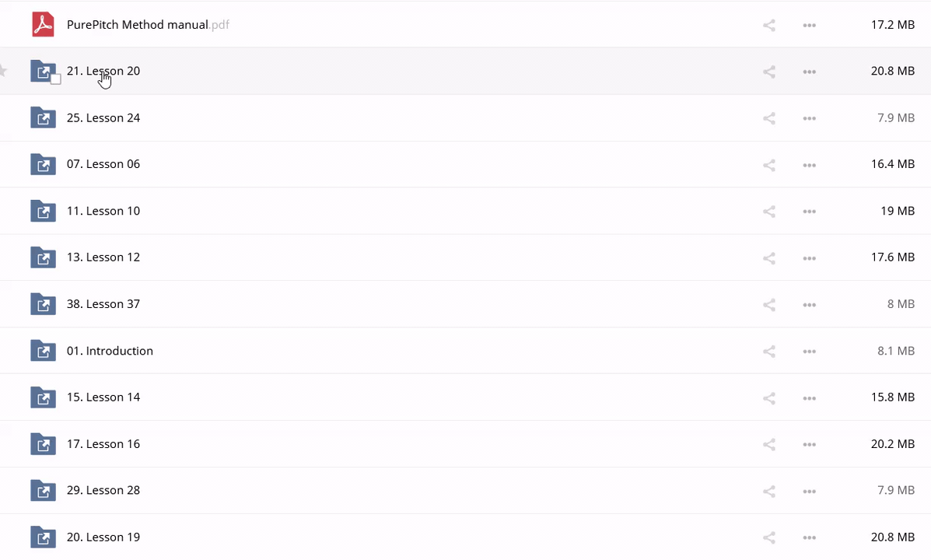Star the 21. Lesson 20 folder
The height and width of the screenshot is (560, 931).
2,71
